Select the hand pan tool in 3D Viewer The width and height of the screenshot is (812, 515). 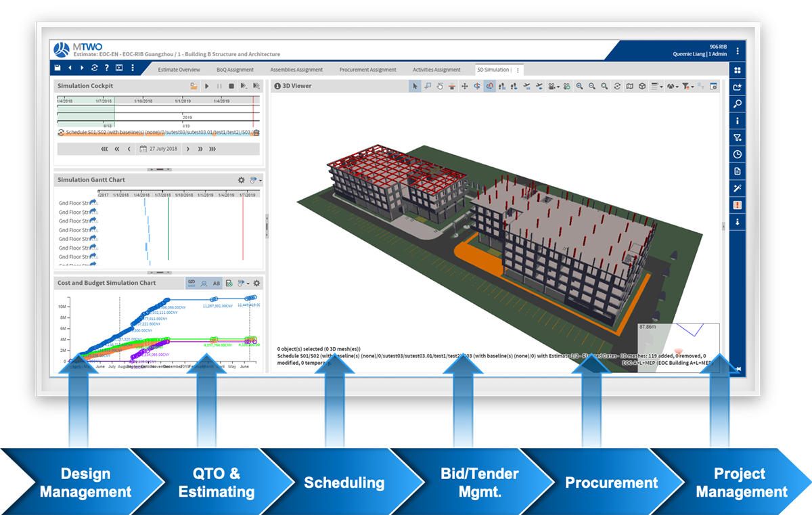point(439,86)
